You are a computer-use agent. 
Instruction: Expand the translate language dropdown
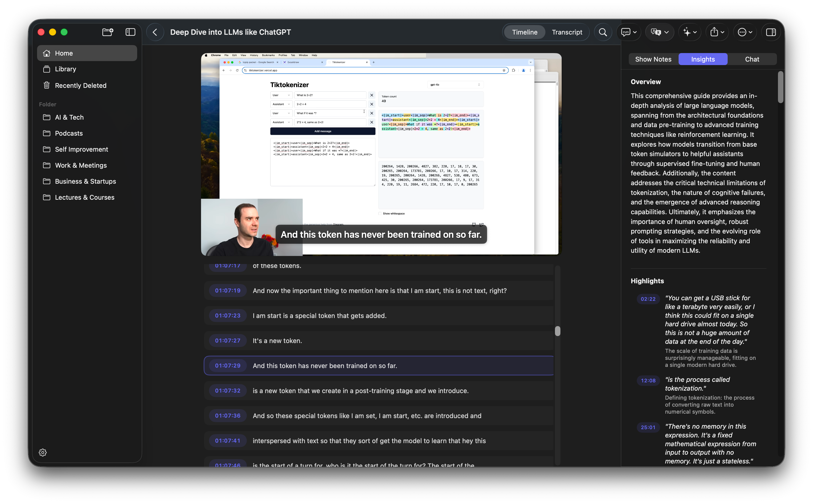[x=660, y=32]
